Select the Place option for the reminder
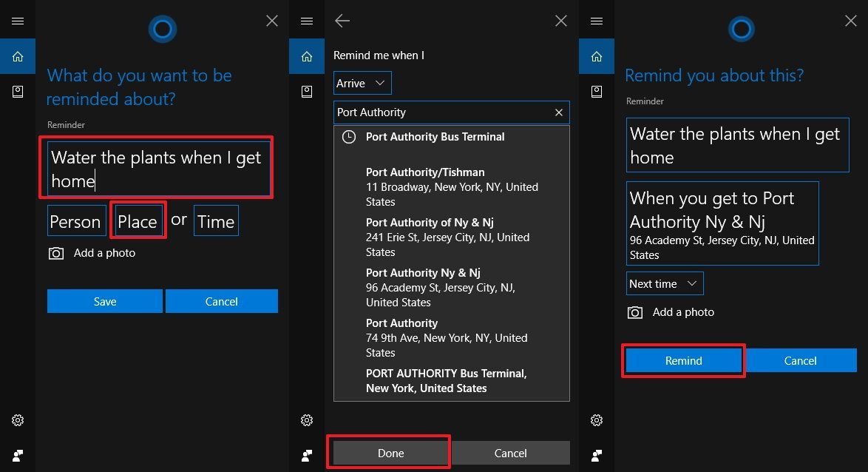Image resolution: width=868 pixels, height=472 pixels. coord(138,220)
